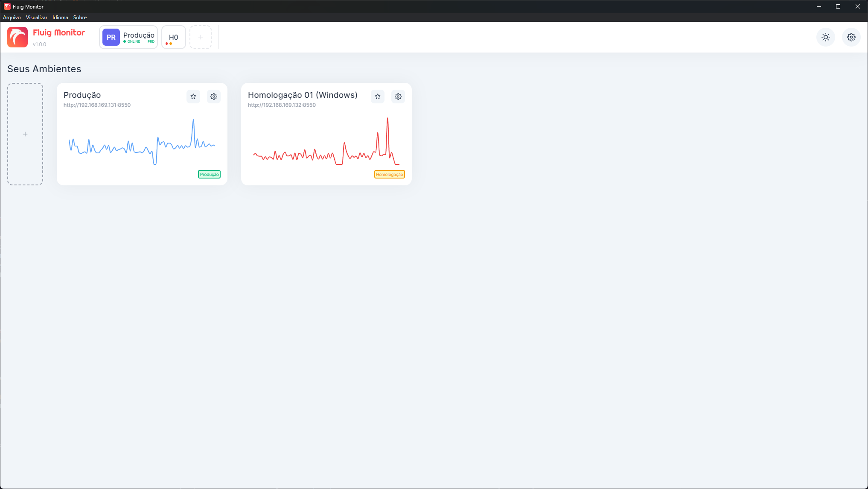
Task: Select the PR Produção environment tab
Action: 128,37
